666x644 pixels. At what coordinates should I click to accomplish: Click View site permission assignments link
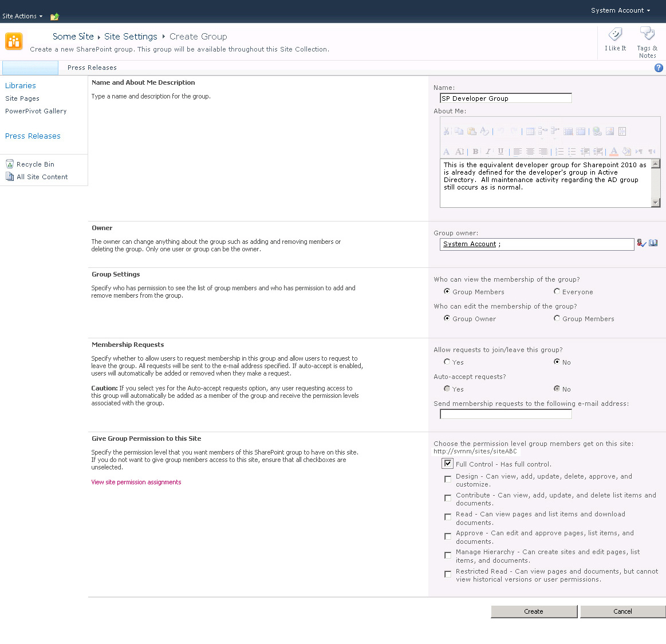click(136, 482)
